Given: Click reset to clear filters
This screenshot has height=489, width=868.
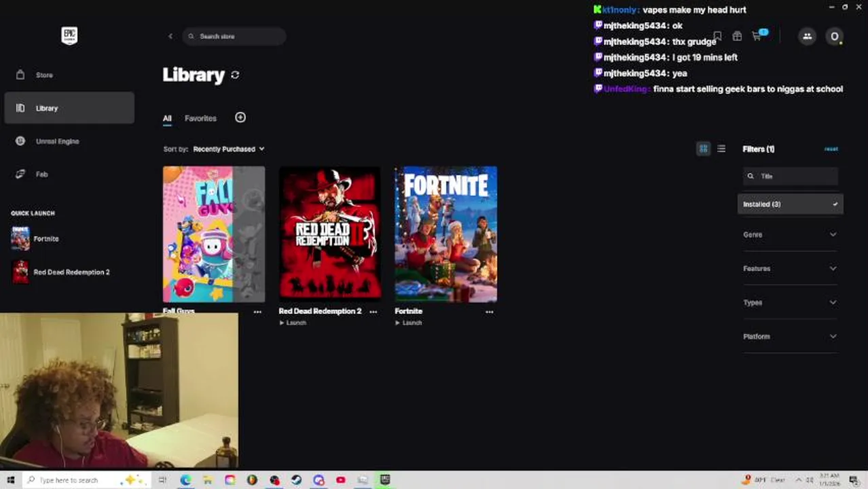Looking at the screenshot, I should [831, 149].
